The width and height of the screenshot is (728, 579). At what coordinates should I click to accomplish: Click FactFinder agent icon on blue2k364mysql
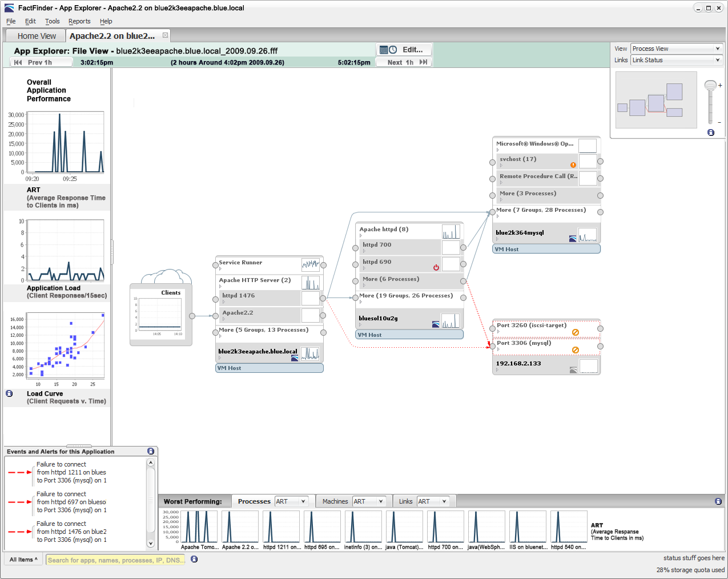(x=573, y=239)
